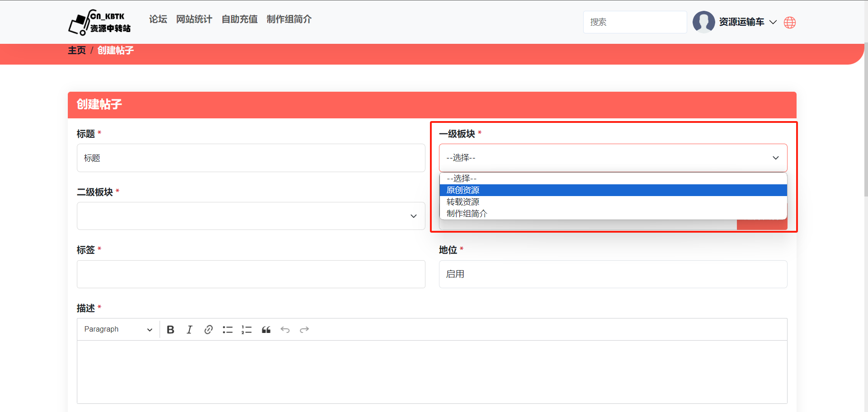The width and height of the screenshot is (868, 412).
Task: Click the 主页 breadcrumb link
Action: point(77,50)
